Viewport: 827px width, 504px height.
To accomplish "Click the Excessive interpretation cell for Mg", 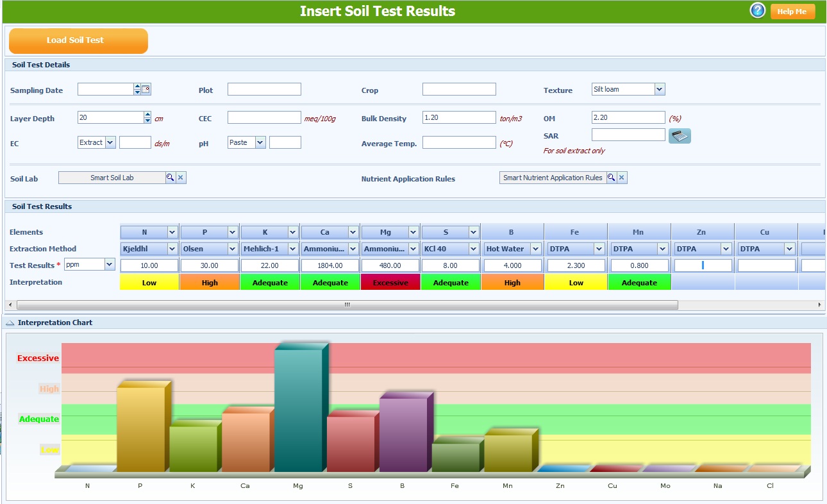I will [390, 282].
